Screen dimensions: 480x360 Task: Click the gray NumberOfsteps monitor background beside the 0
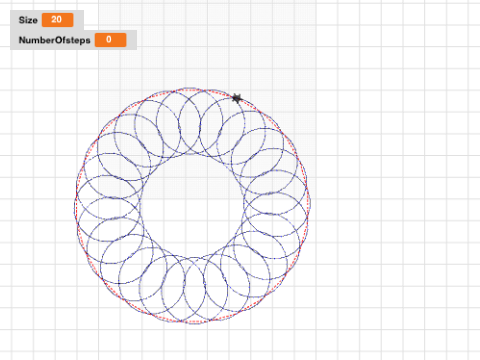click(x=131, y=40)
